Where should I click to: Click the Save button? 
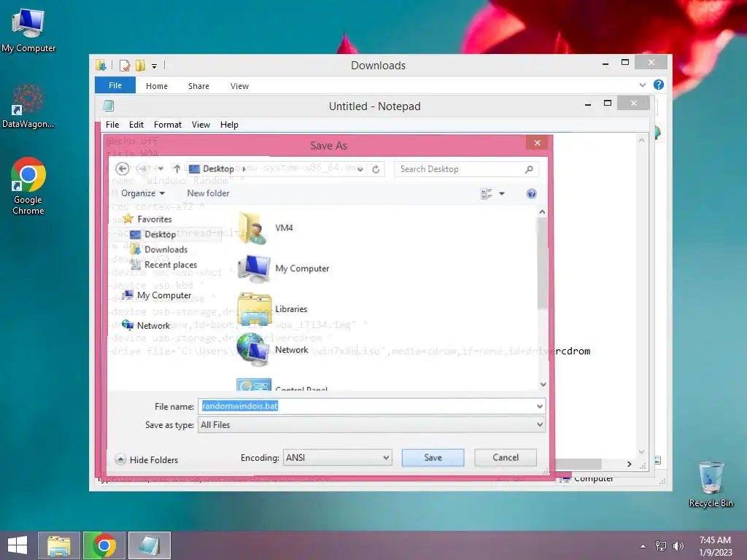coord(433,458)
